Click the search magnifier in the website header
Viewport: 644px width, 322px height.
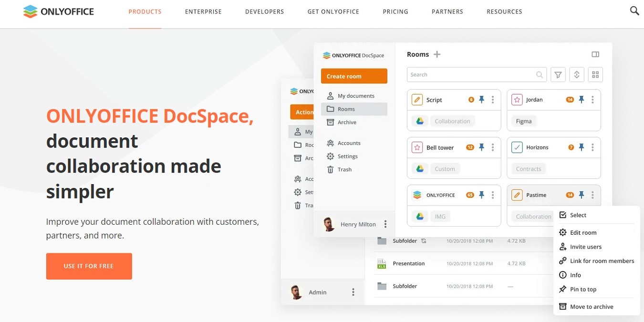pyautogui.click(x=634, y=10)
